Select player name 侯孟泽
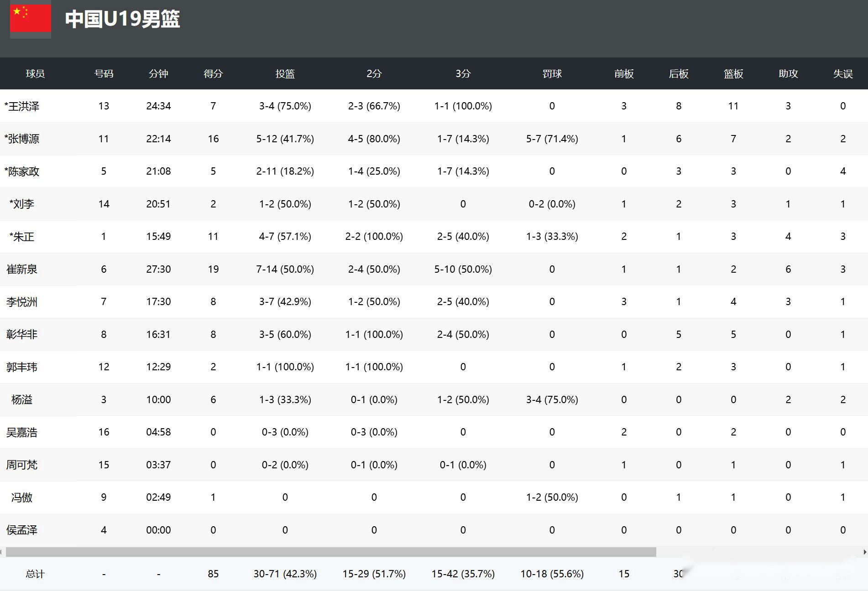Screen dimensions: 868x591 click(x=22, y=530)
